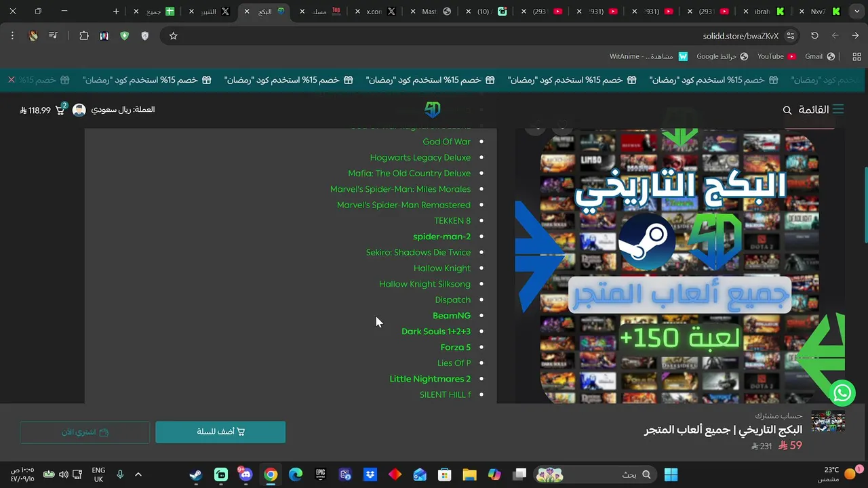Screen dimensions: 868x488
Task: Bookmark this page with the star icon
Action: click(x=173, y=36)
